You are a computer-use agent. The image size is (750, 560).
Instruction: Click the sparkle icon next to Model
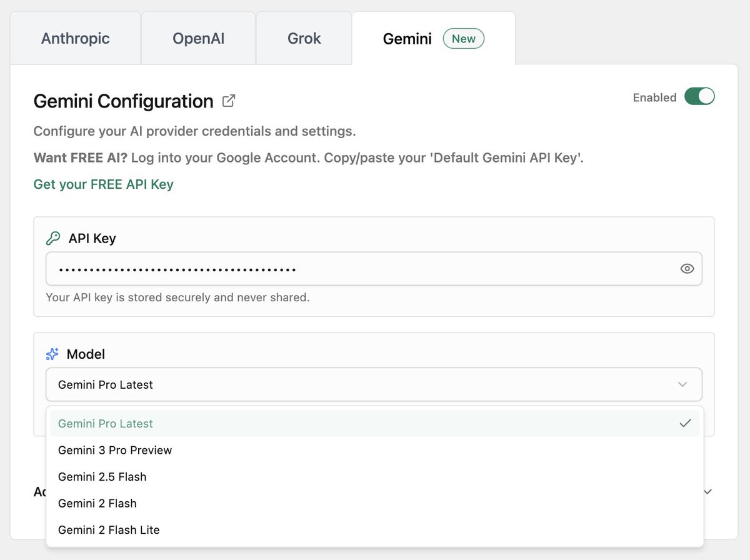(x=52, y=353)
